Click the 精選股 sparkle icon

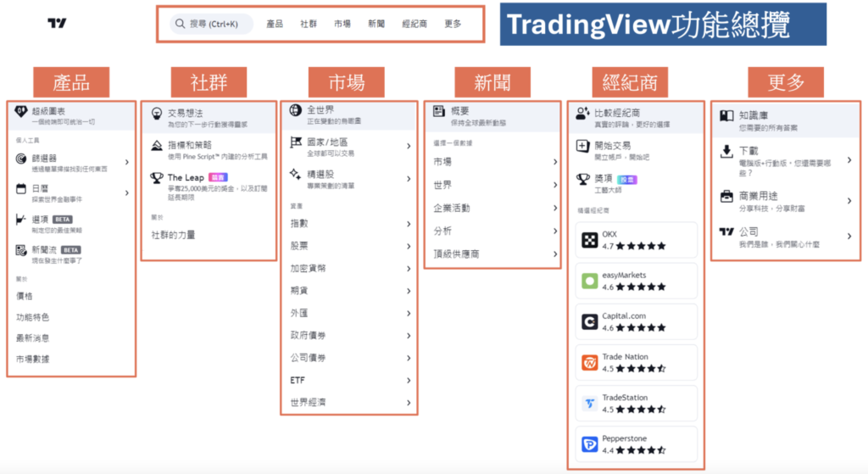(296, 175)
